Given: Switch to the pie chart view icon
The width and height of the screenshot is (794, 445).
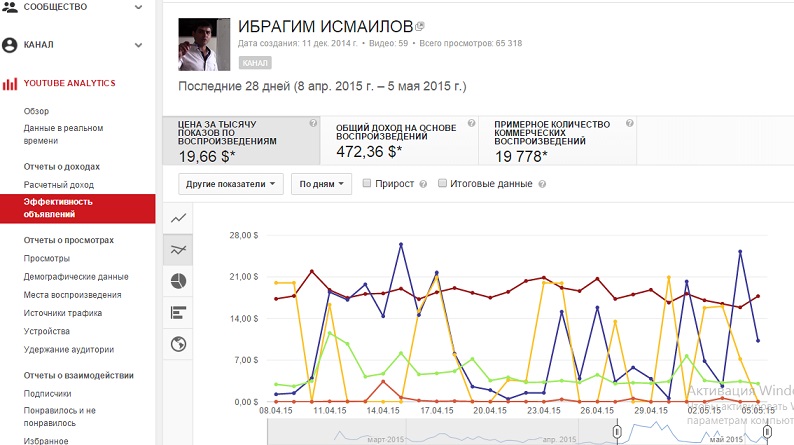Looking at the screenshot, I should click(x=178, y=281).
